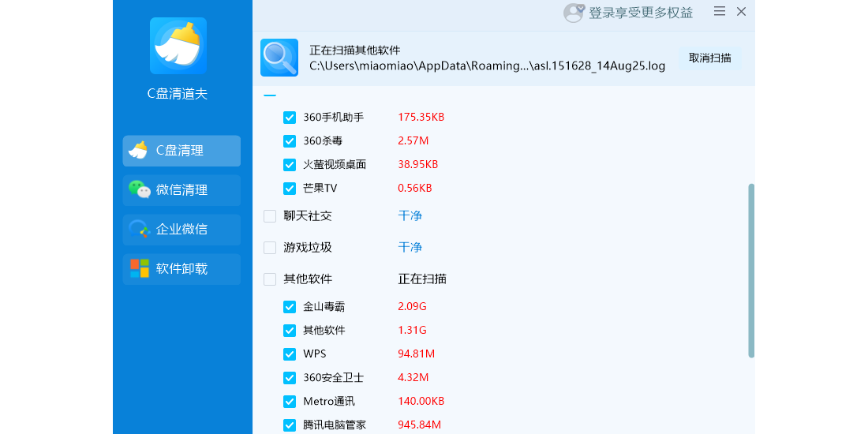The height and width of the screenshot is (434, 868).
Task: Click the enterprise WeChat icon beside 企业微信
Action: [139, 229]
